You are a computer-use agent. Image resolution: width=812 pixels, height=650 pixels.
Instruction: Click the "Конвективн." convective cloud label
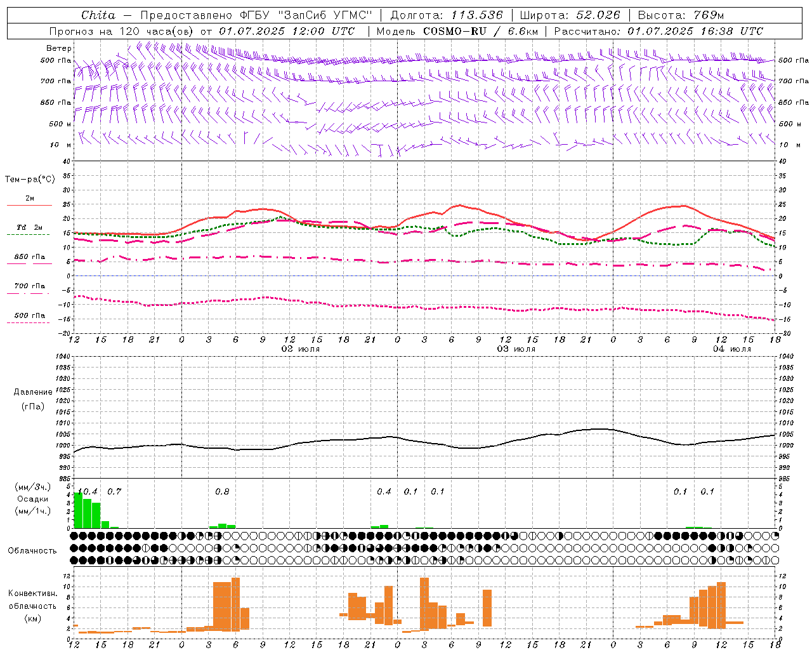pos(32,594)
